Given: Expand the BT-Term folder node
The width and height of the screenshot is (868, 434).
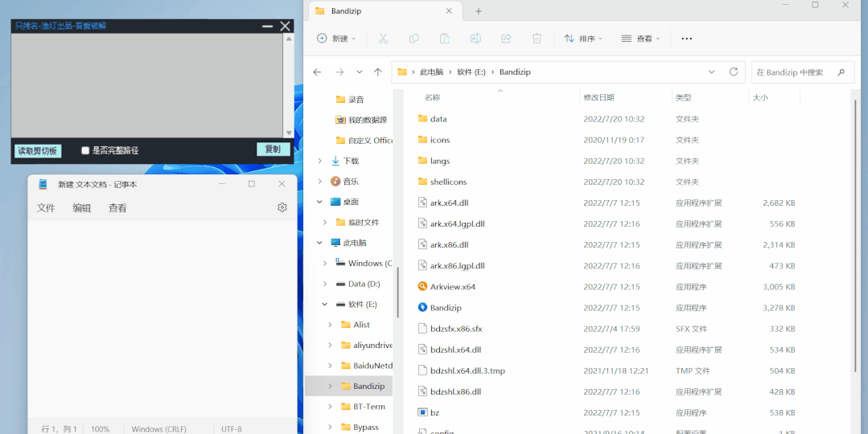Looking at the screenshot, I should [x=331, y=407].
